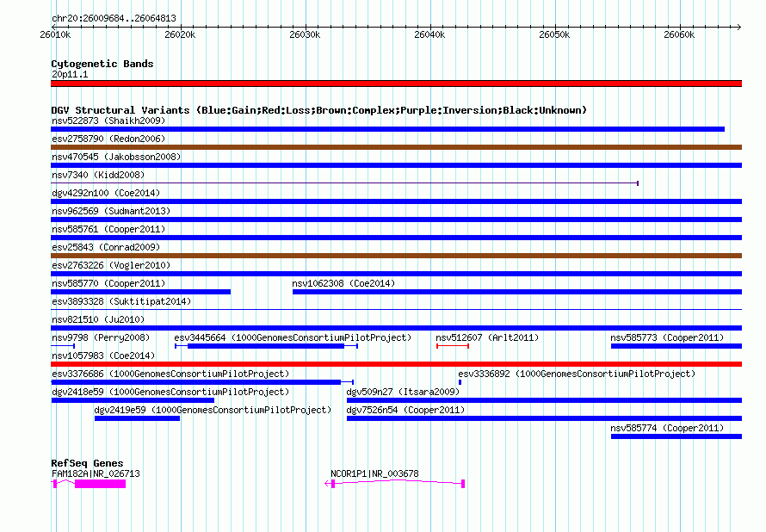Click the 26020k ruler tick label
The height and width of the screenshot is (532, 766).
[180, 34]
